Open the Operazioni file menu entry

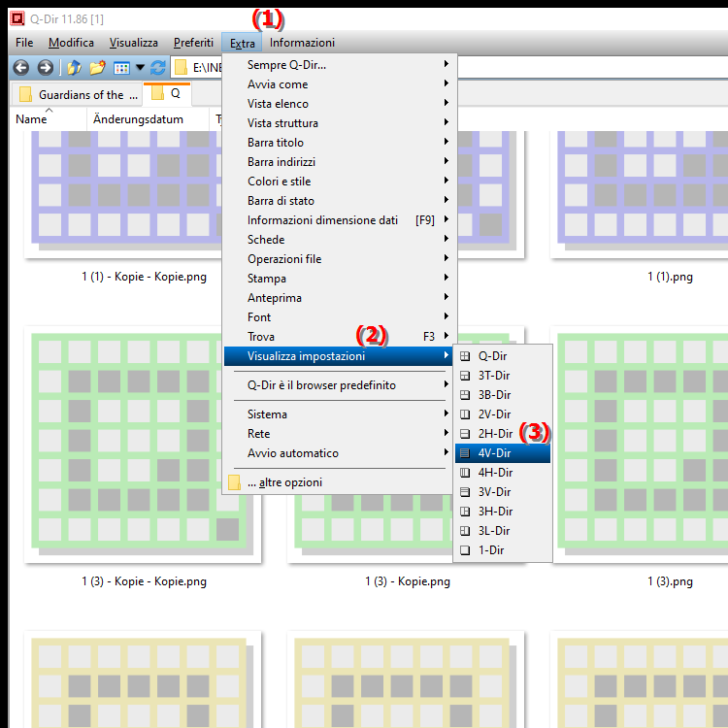pos(339,259)
